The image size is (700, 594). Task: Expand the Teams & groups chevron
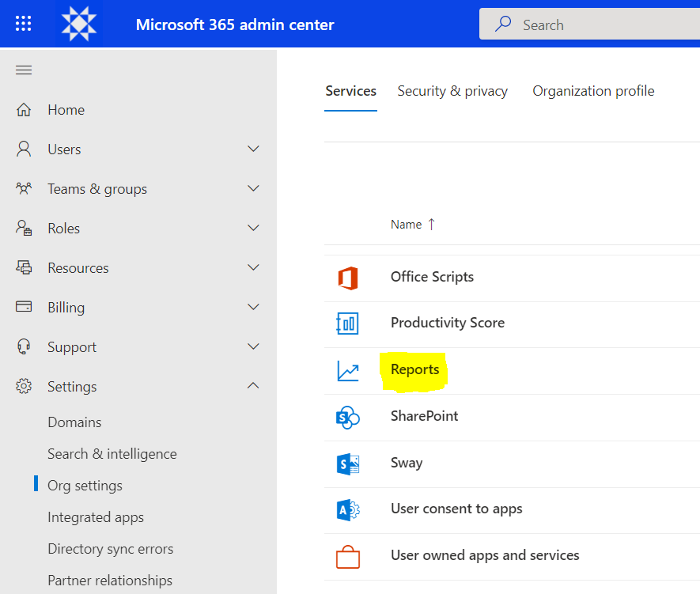253,189
